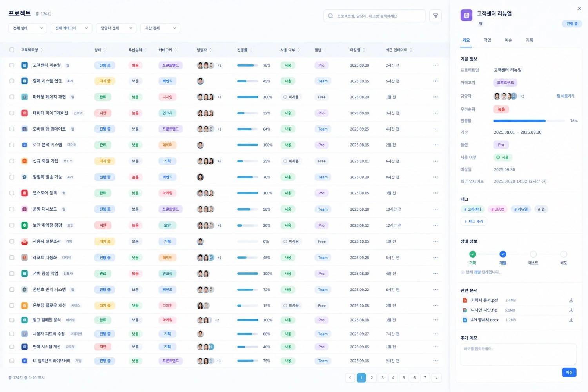Download the 기획서 문서.pdf file
588x392 pixels.
(x=571, y=300)
